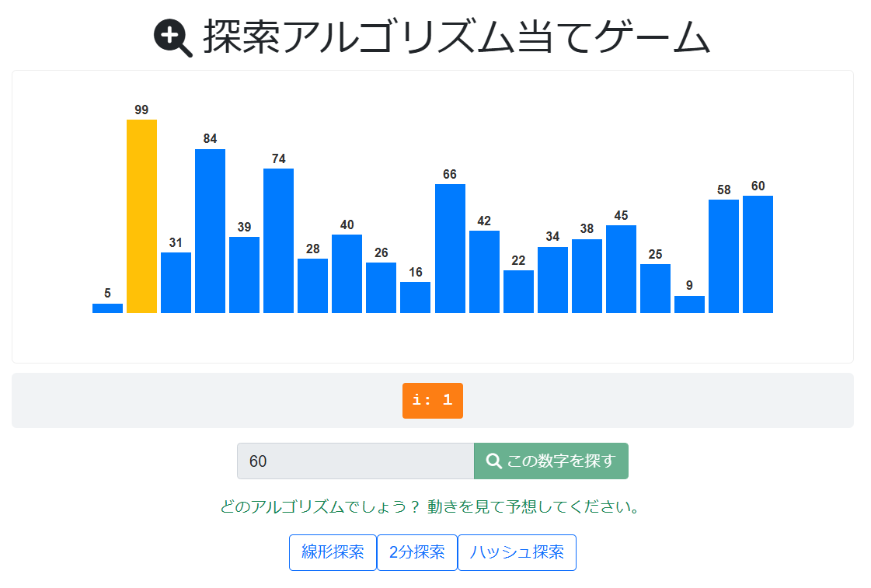Click the bar with value 31

click(x=176, y=283)
